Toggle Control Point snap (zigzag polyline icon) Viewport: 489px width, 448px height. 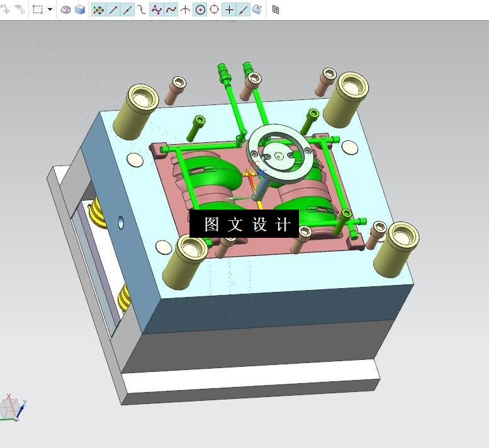coord(156,10)
